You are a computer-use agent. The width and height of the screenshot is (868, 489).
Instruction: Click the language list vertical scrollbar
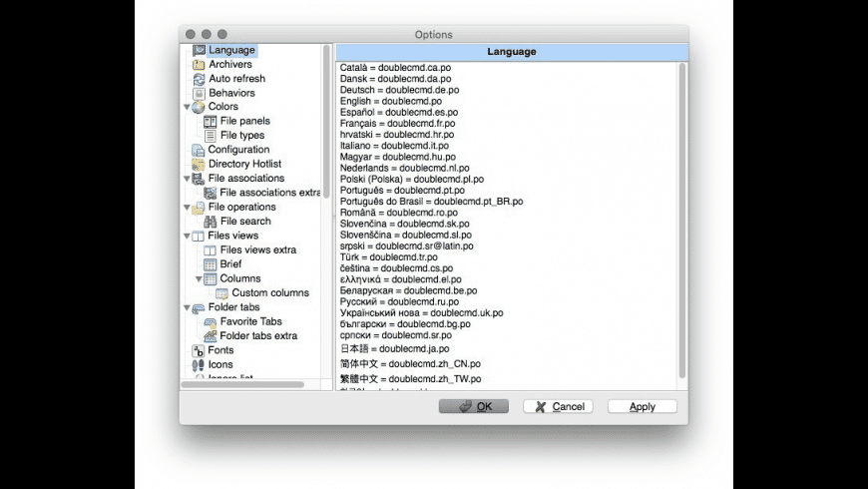click(x=682, y=222)
